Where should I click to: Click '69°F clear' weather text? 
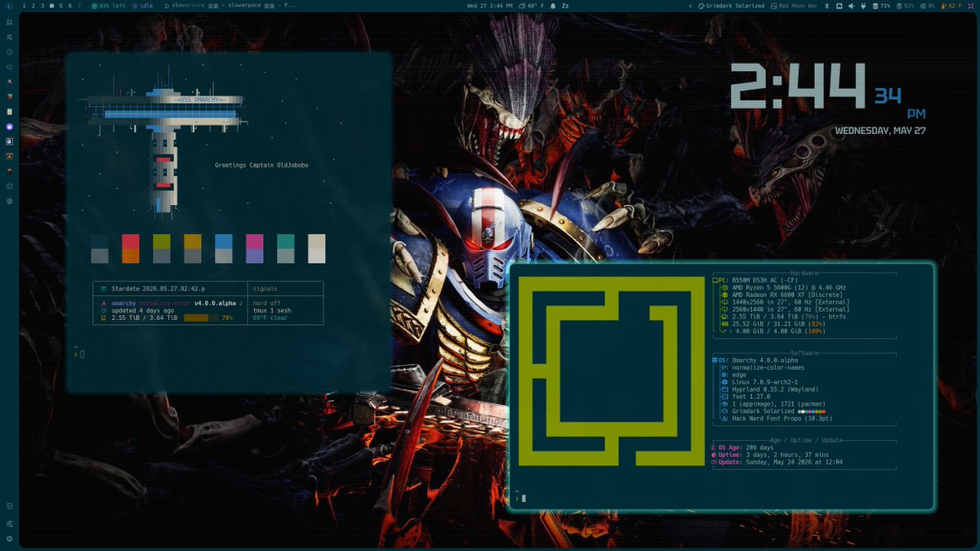pyautogui.click(x=270, y=318)
